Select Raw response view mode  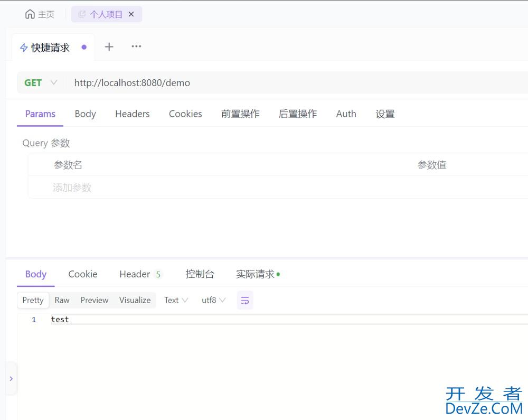(x=62, y=300)
